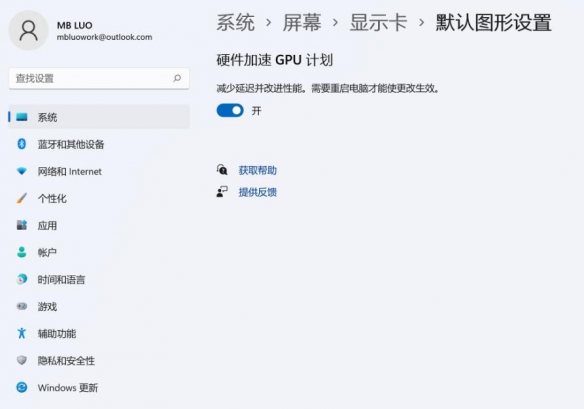Click the MB LUO profile avatar

click(x=28, y=31)
